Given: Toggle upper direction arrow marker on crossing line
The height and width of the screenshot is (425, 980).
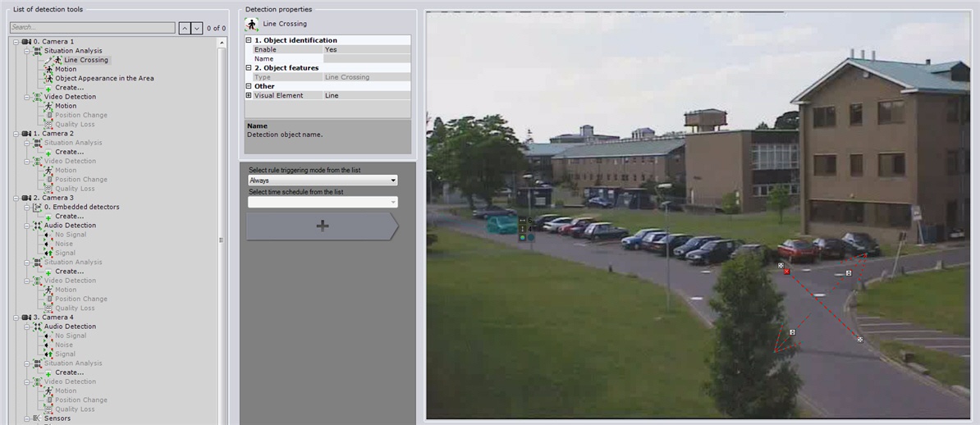Looking at the screenshot, I should coord(849,272).
